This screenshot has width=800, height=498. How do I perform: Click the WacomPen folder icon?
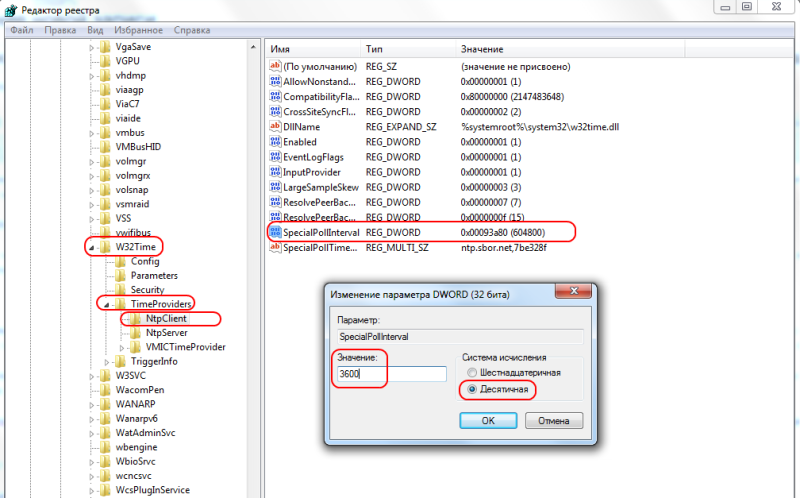pyautogui.click(x=105, y=390)
